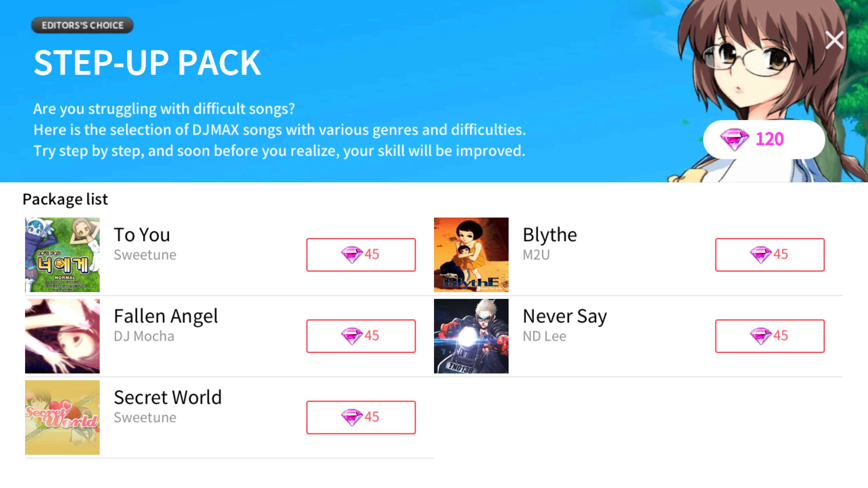Click the STEP-UP PACK heading
868x488 pixels.
coord(147,63)
